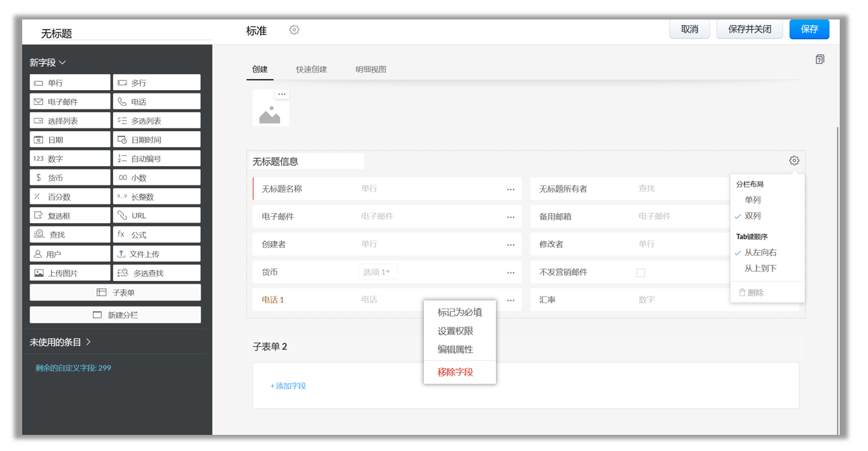The width and height of the screenshot is (868, 451).
Task: Click the 添加字段 link in 子表单 2
Action: pos(288,386)
